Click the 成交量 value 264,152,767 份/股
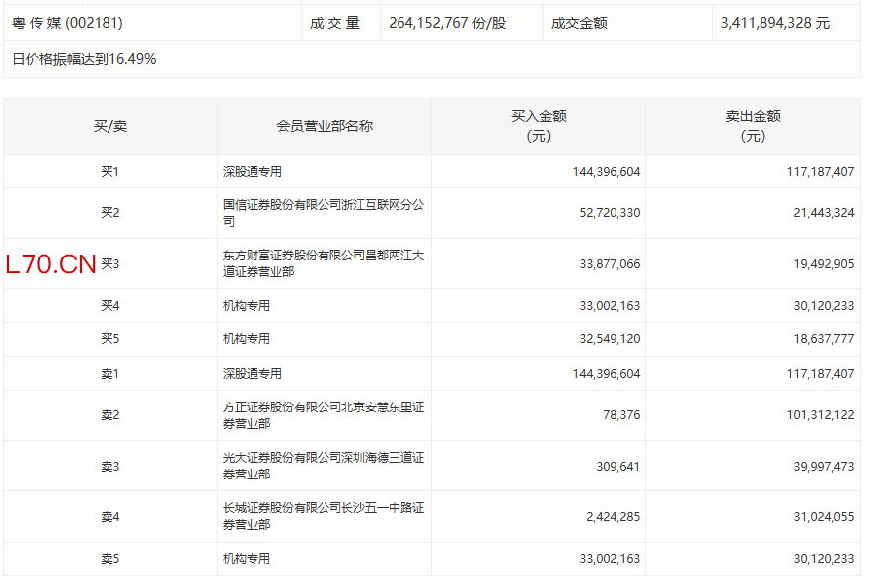 tap(447, 22)
